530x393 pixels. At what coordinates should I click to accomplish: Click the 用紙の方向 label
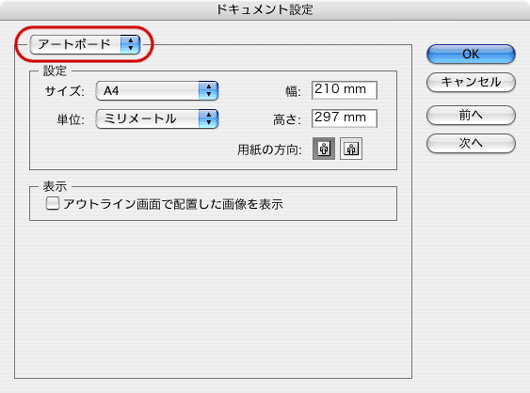click(x=269, y=149)
